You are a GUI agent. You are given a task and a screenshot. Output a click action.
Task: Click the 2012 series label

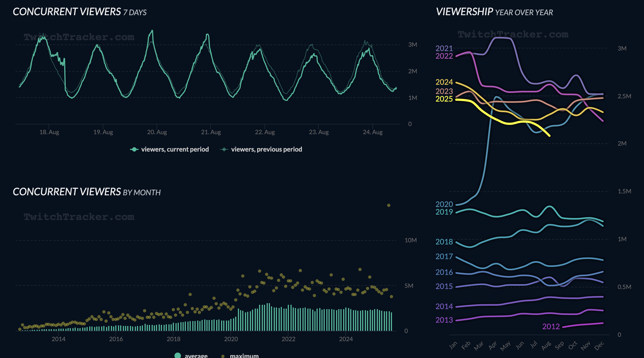click(551, 326)
